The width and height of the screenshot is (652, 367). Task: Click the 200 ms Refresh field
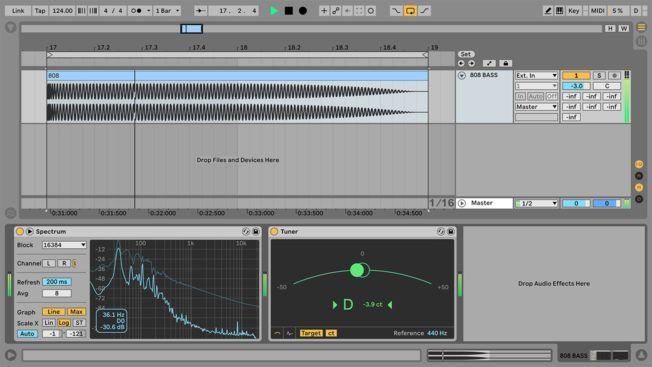[57, 282]
